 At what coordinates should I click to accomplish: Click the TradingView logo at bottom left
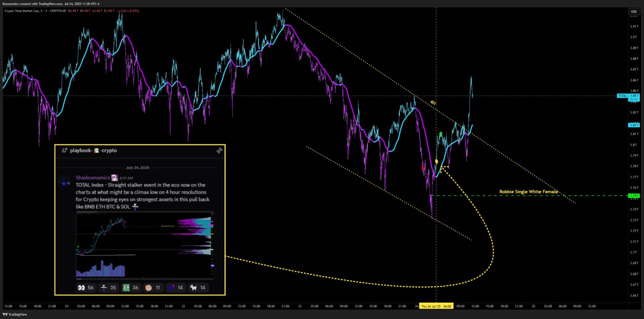15,314
